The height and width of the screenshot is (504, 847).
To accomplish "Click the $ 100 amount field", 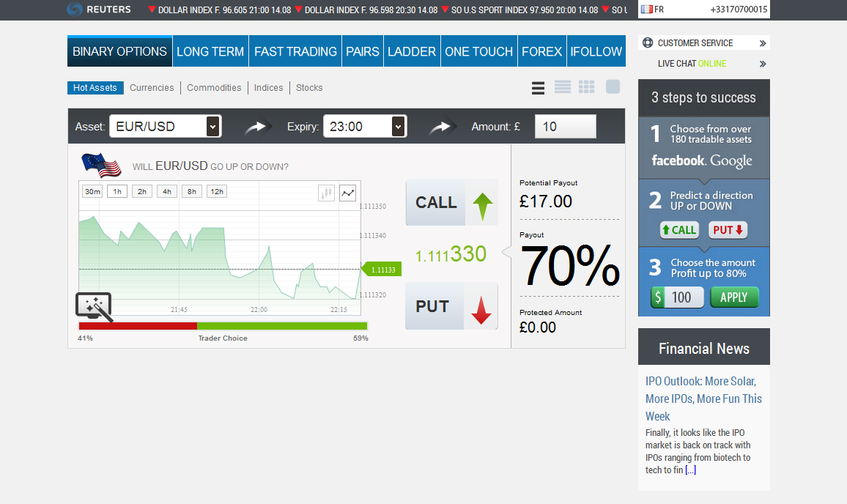I will (678, 297).
